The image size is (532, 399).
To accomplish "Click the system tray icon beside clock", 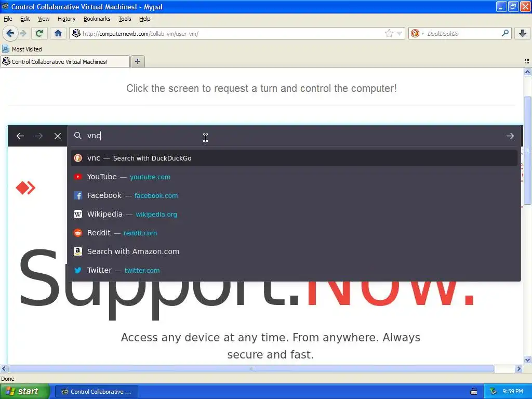I will click(493, 392).
